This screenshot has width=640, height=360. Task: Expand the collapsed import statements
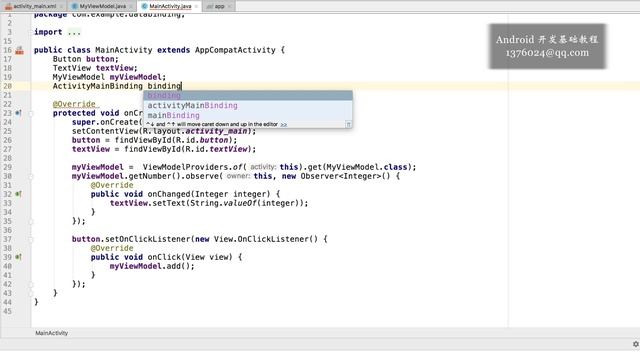(x=74, y=32)
